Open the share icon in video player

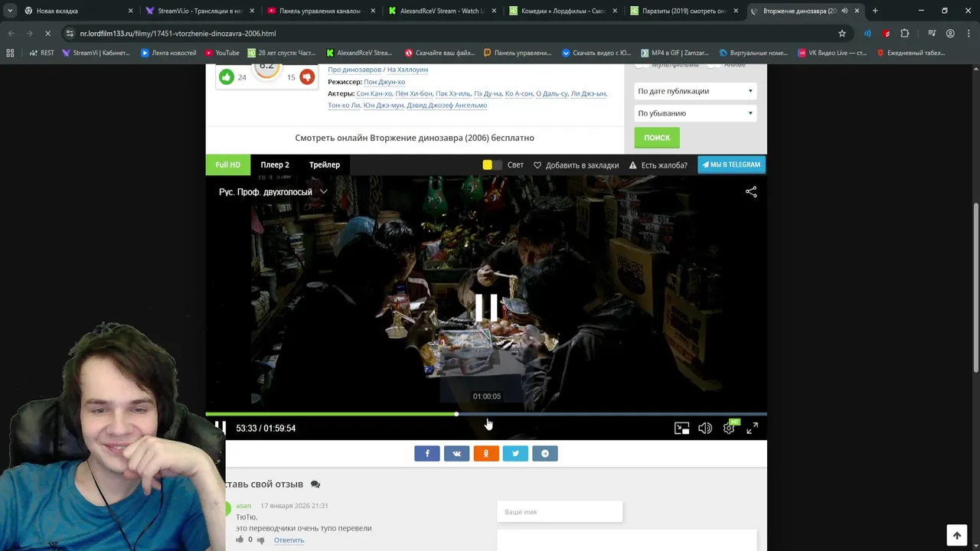(x=751, y=192)
